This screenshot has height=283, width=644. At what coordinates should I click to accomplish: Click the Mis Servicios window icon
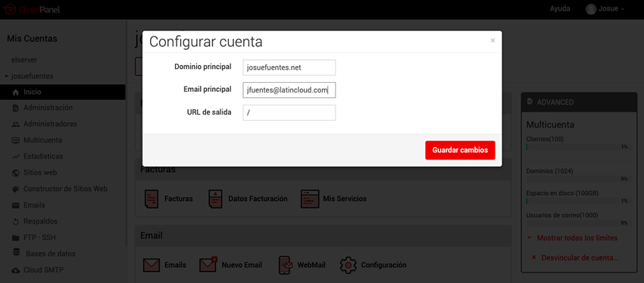(310, 198)
